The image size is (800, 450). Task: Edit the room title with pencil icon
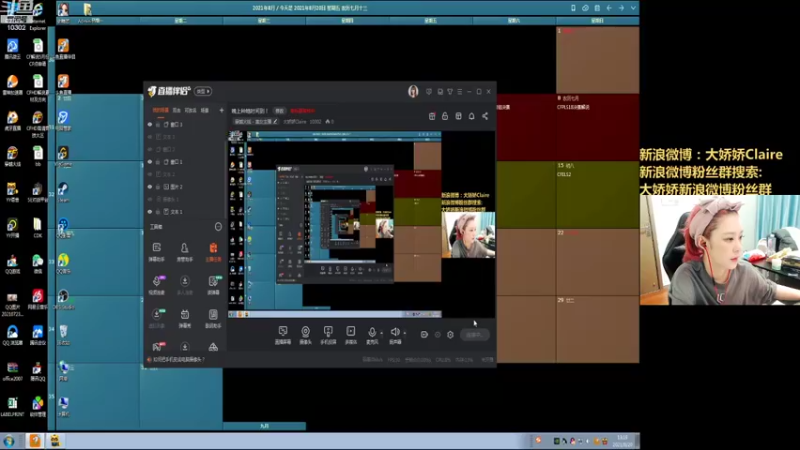point(276,121)
